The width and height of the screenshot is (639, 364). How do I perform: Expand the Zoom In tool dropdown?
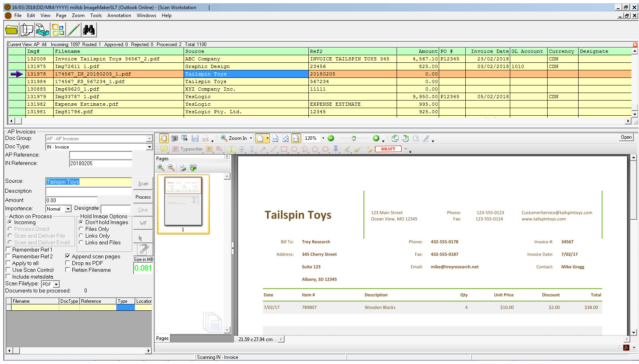251,138
